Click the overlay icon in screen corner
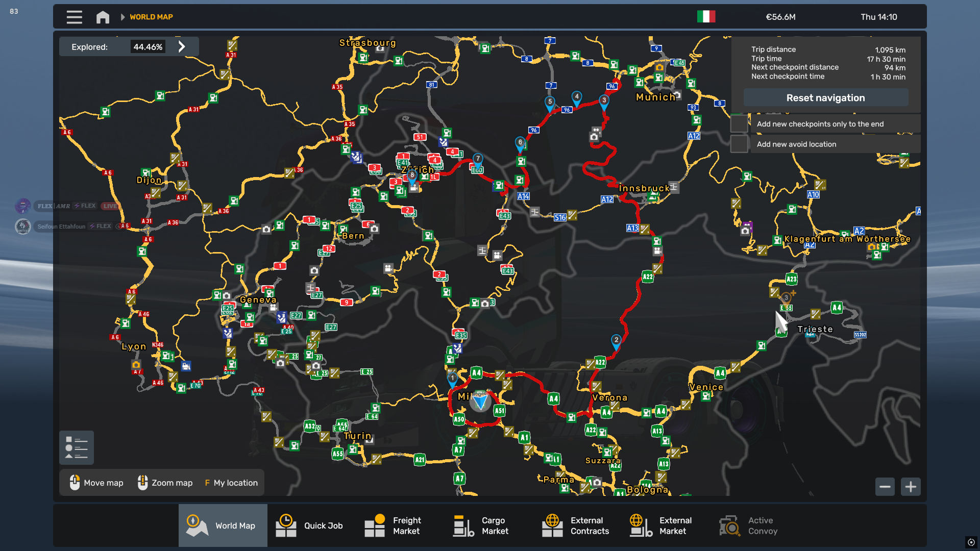The image size is (980, 551). 971,542
